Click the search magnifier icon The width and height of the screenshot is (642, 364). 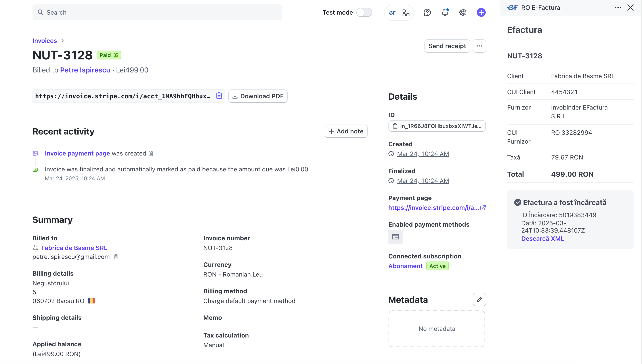tap(40, 12)
